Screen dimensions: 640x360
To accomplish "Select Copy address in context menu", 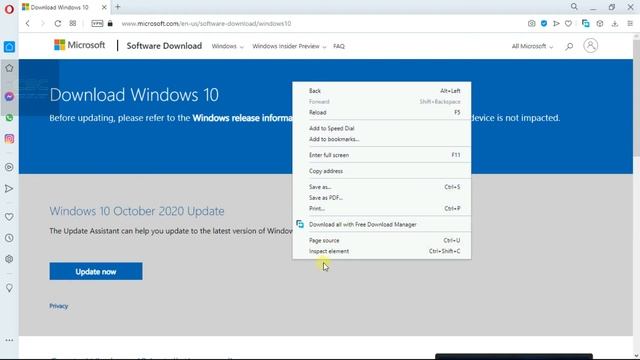I will coord(382,171).
